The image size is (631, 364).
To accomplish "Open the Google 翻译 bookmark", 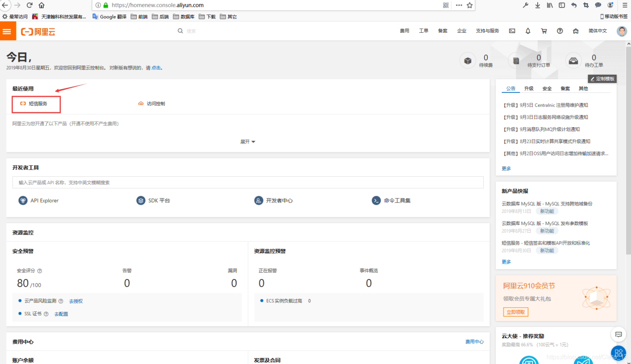I will tap(109, 17).
